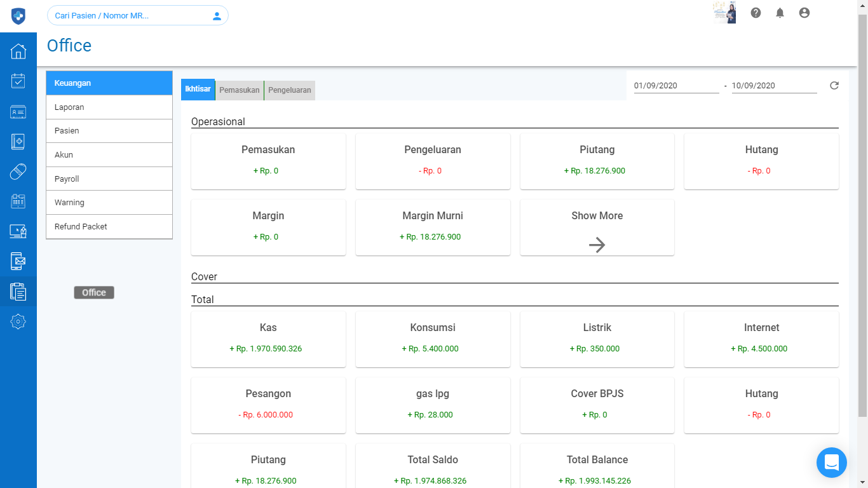Switch to the Pemasukan tab

click(x=240, y=90)
